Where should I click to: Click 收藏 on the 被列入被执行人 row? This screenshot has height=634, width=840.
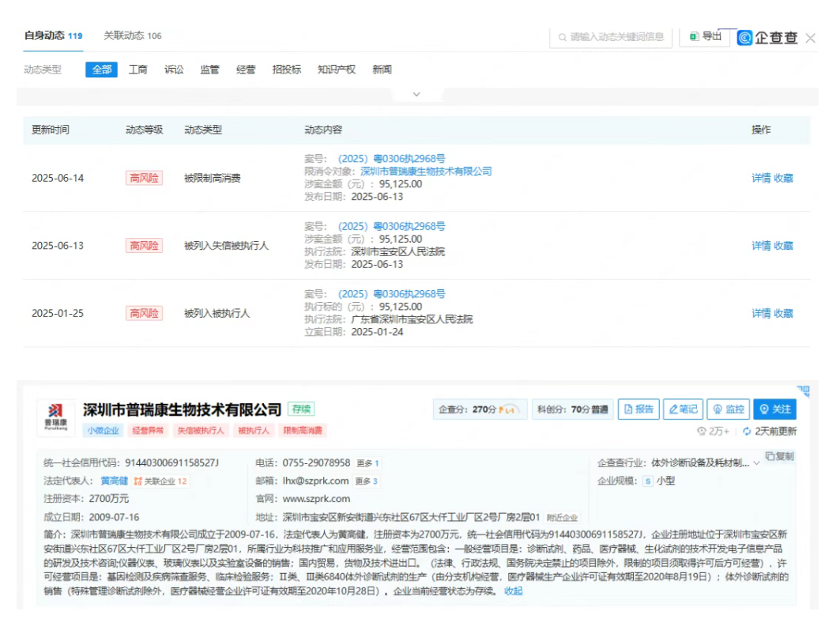783,314
